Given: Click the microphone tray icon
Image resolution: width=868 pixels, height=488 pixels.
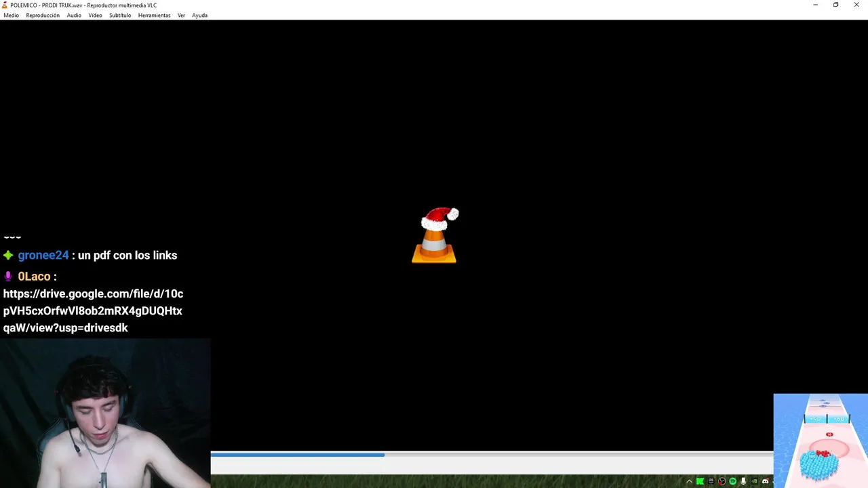Looking at the screenshot, I should tap(743, 481).
